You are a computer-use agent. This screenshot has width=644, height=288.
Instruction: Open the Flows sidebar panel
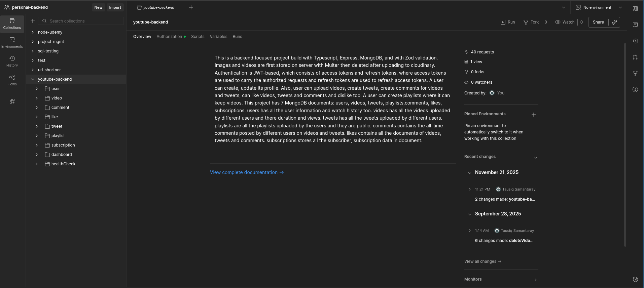12,80
